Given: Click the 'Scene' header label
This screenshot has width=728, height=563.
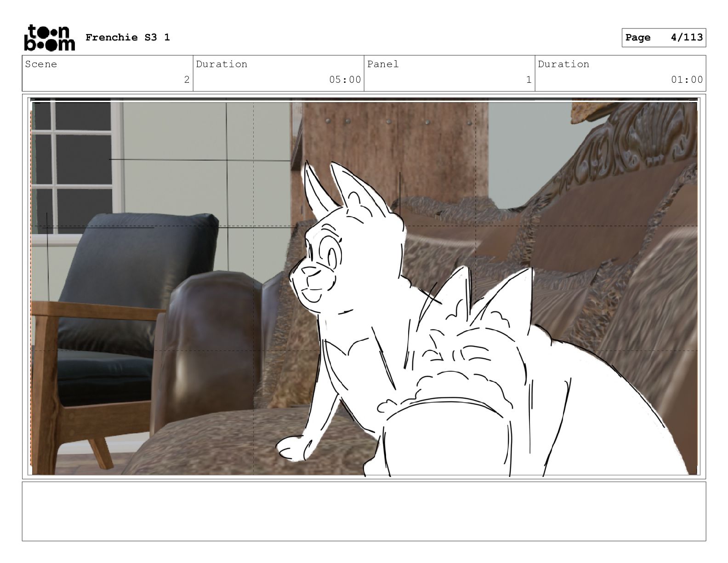Looking at the screenshot, I should (41, 64).
